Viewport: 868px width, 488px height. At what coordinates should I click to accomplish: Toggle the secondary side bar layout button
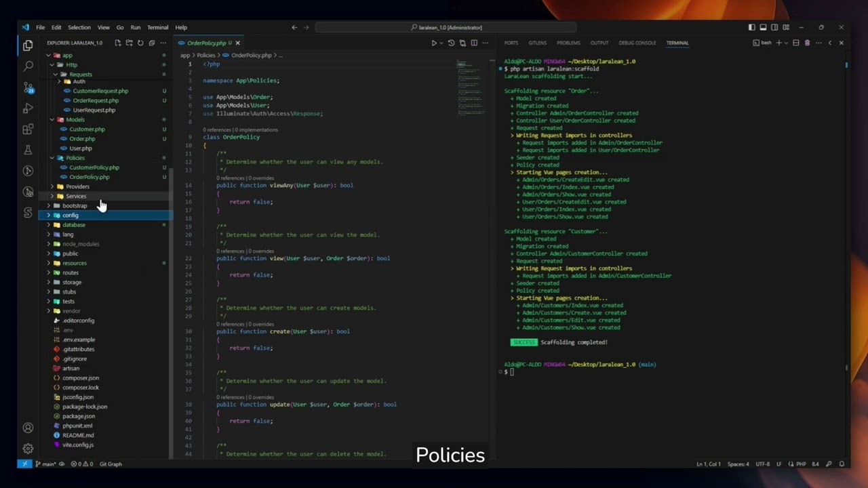tap(774, 28)
